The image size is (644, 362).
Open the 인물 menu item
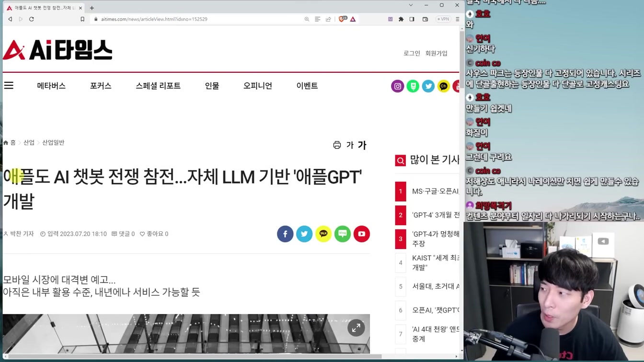(212, 86)
